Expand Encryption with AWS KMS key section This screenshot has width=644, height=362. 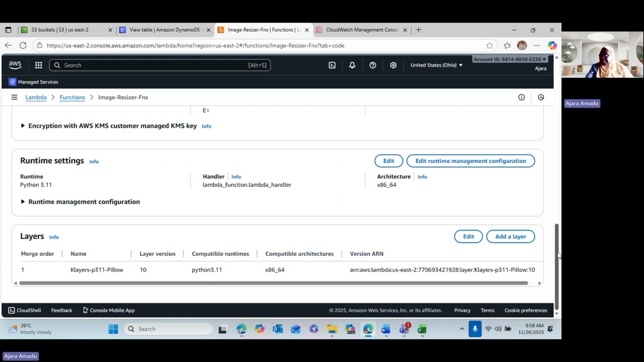pos(109,126)
